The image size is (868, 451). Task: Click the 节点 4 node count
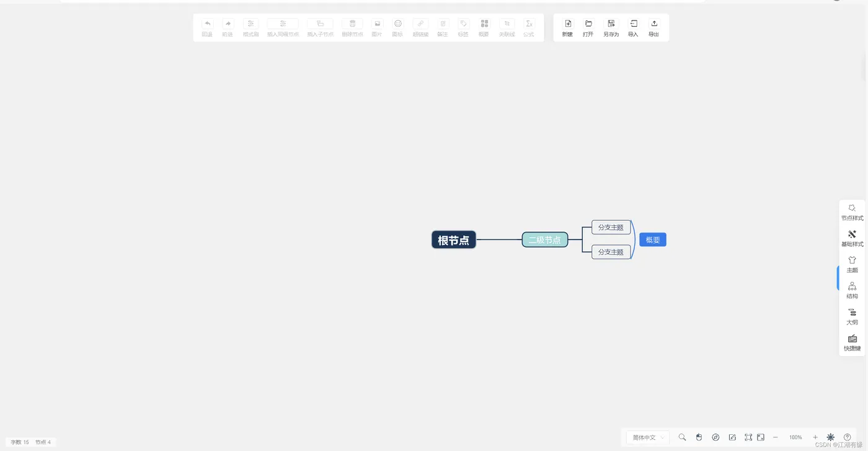[x=43, y=442]
